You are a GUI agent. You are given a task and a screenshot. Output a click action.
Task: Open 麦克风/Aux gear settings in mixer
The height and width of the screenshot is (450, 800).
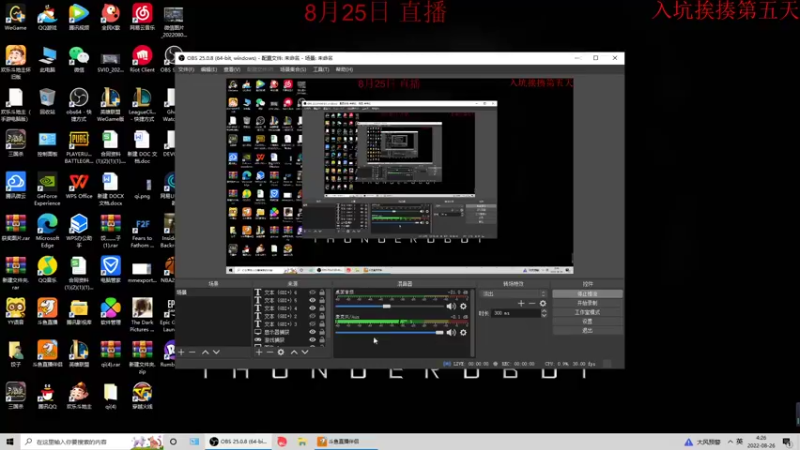point(463,333)
